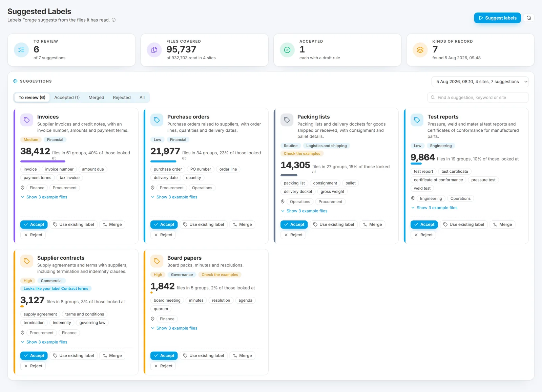Click the location pin in Board papers card
This screenshot has width=542, height=392.
click(153, 319)
